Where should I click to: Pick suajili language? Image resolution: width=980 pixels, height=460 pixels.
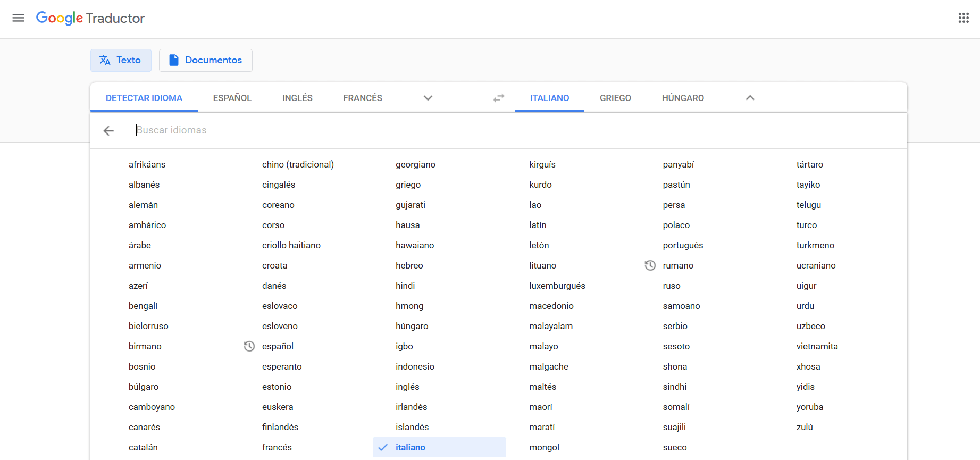(x=674, y=427)
